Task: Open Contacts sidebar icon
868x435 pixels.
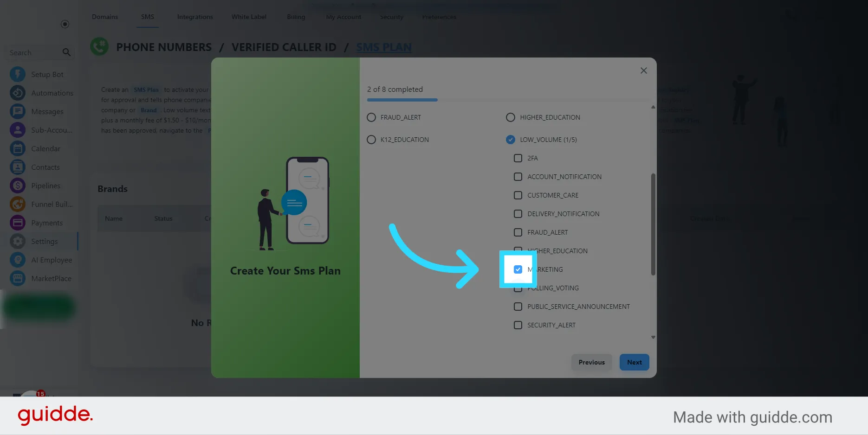Action: coord(18,167)
